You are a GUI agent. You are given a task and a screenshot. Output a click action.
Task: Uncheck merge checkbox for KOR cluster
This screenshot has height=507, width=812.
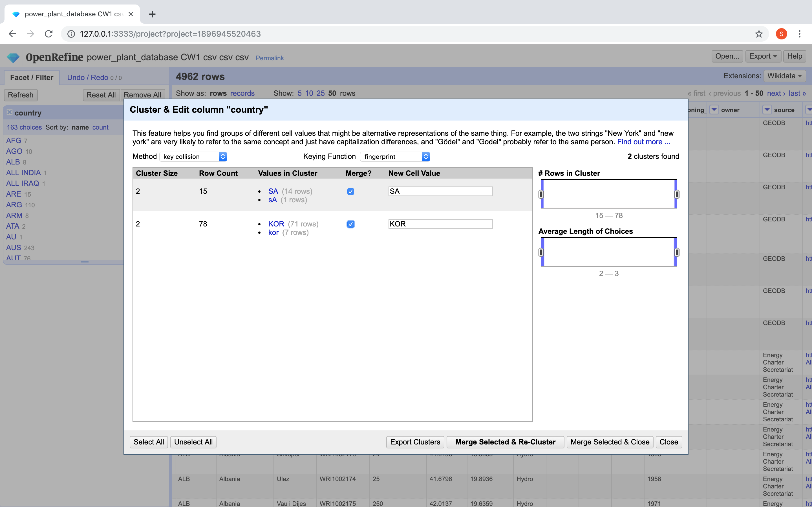tap(350, 224)
